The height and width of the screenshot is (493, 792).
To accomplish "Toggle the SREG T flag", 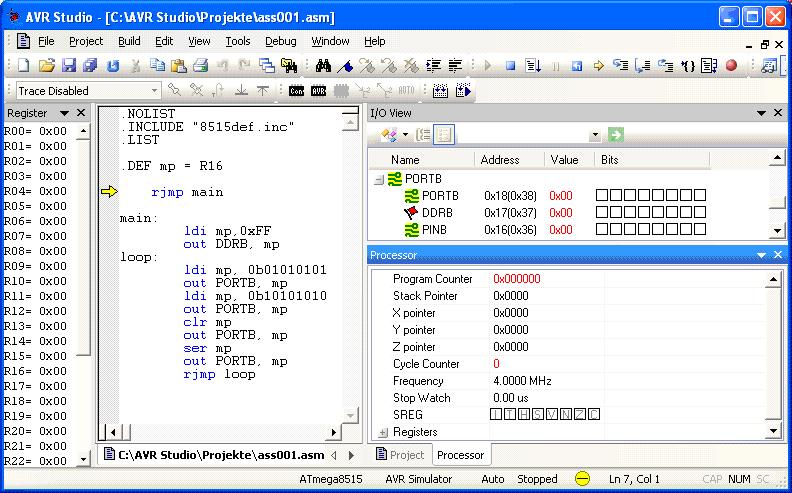I will (510, 415).
